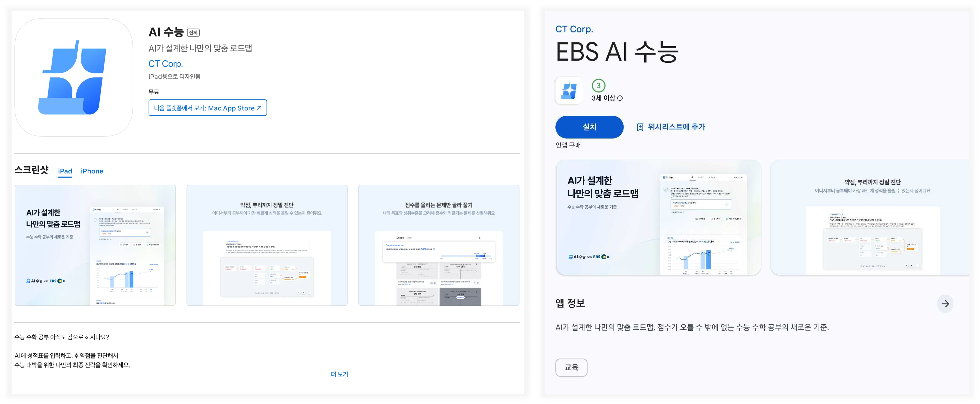Click the green age rating 3 badge
Screen dimensions: 980x404
598,86
